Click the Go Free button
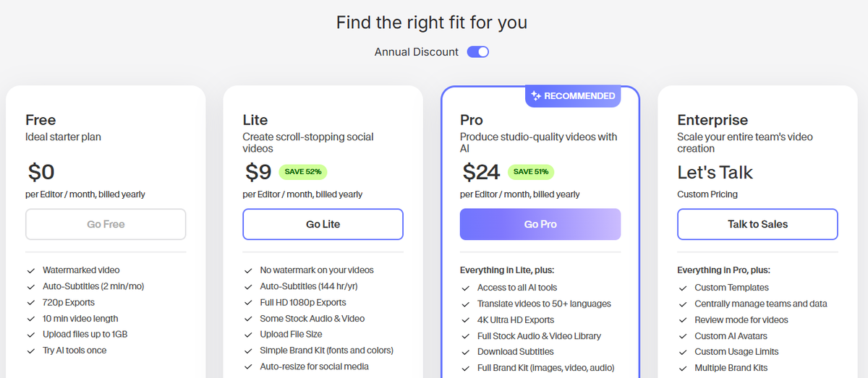The width and height of the screenshot is (868, 378). [106, 224]
